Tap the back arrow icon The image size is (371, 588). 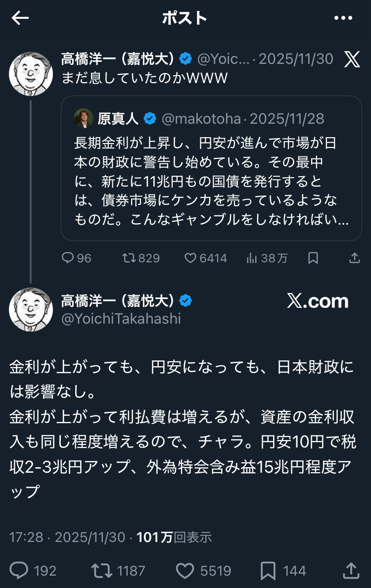coord(20,18)
